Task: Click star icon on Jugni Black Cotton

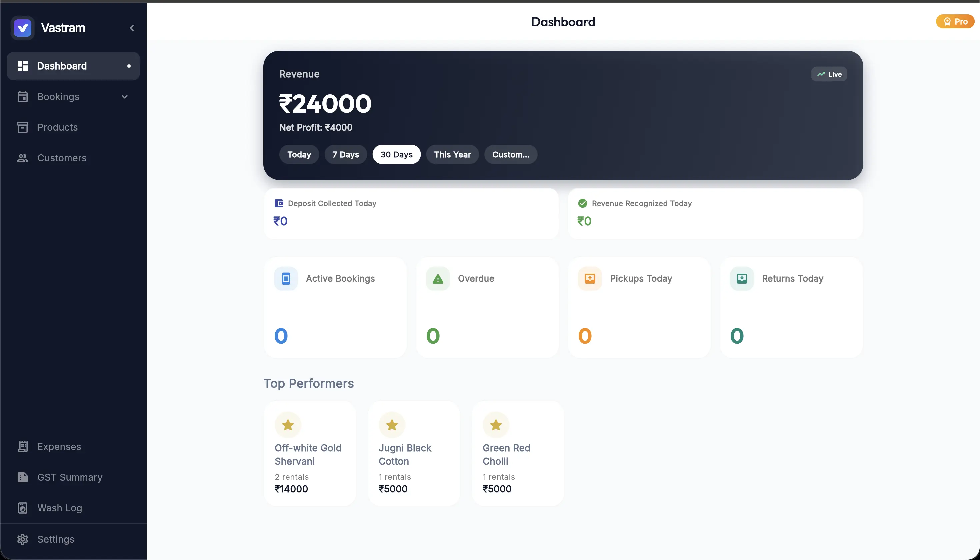Action: click(x=392, y=425)
